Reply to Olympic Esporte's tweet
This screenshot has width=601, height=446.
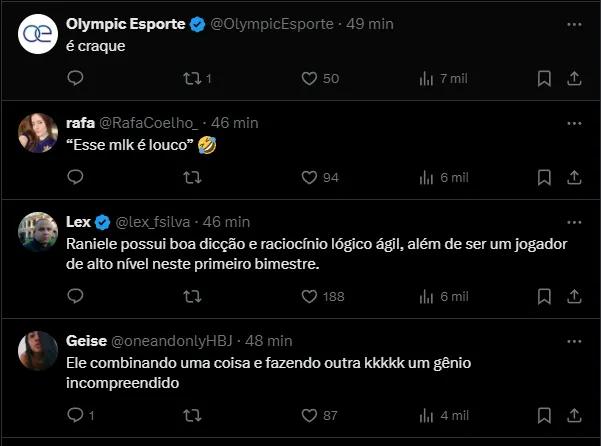75,78
